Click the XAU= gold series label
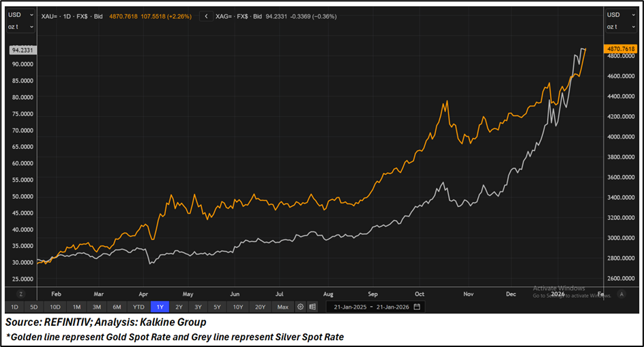The height and width of the screenshot is (347, 644). click(55, 14)
